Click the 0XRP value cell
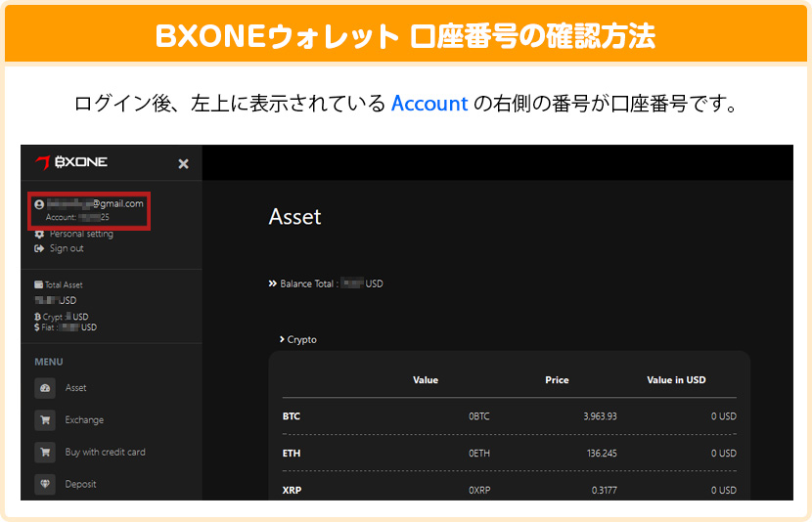 tap(479, 490)
